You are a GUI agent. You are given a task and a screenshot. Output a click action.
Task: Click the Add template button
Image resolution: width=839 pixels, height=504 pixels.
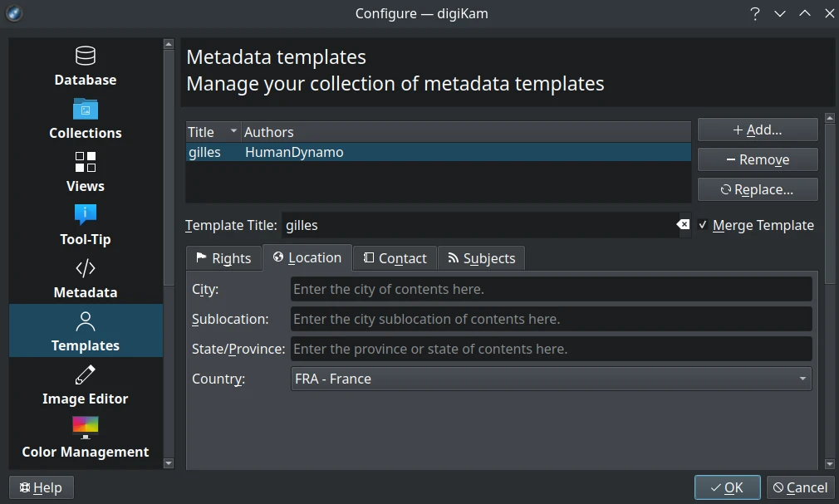pos(757,129)
